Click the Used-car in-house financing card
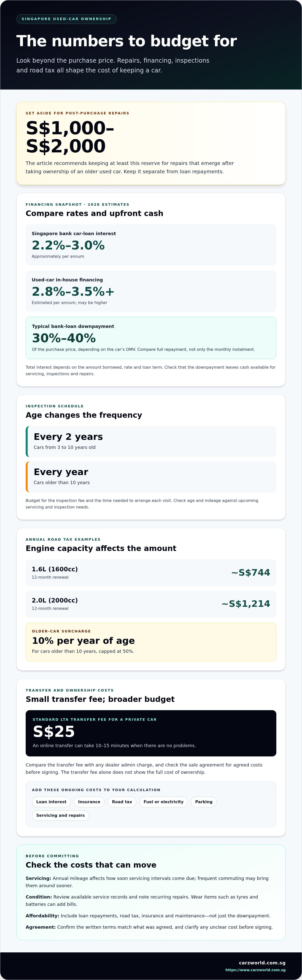 point(151,291)
